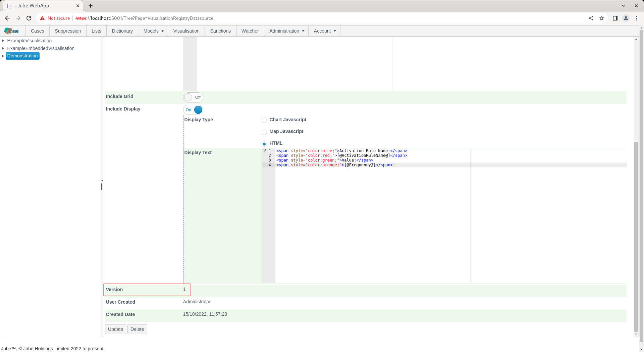Open the tab search chevron
Image resolution: width=644 pixels, height=352 pixels.
623,6
